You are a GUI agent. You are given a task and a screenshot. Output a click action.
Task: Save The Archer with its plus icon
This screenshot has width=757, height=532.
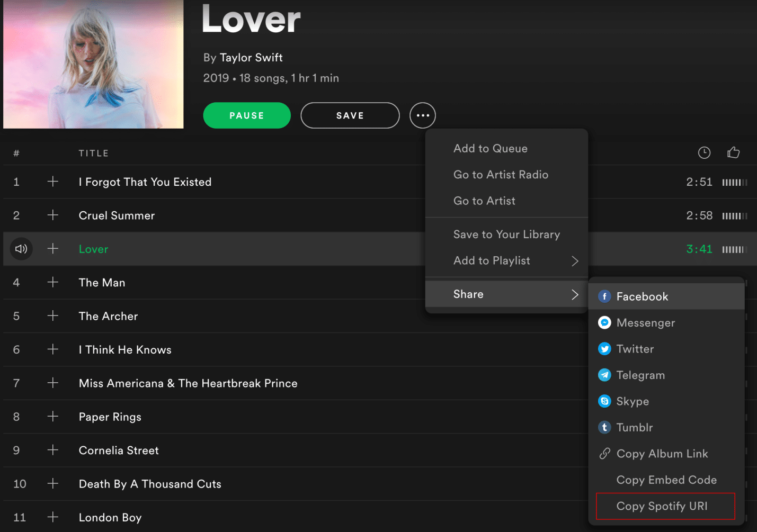click(x=53, y=315)
